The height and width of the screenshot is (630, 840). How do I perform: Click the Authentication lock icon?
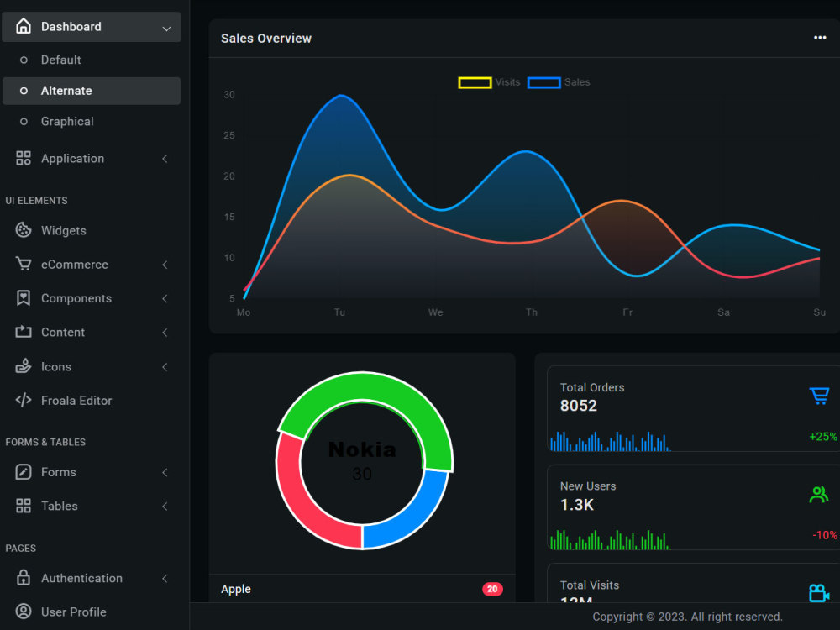23,578
